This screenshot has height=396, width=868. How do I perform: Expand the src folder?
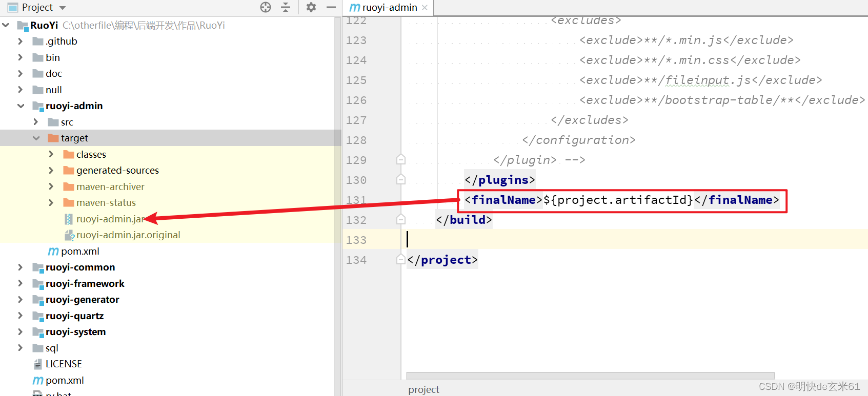[36, 122]
